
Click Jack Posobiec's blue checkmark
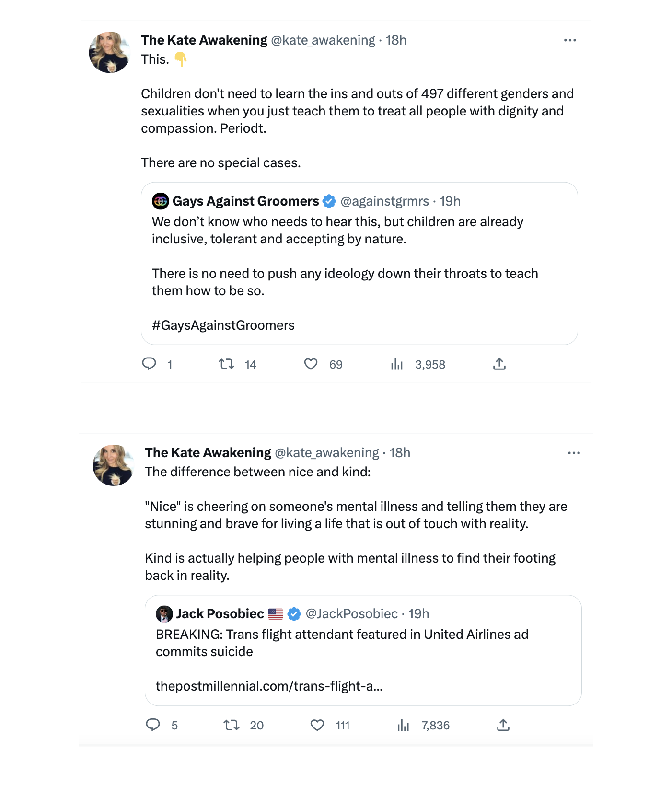(x=292, y=613)
